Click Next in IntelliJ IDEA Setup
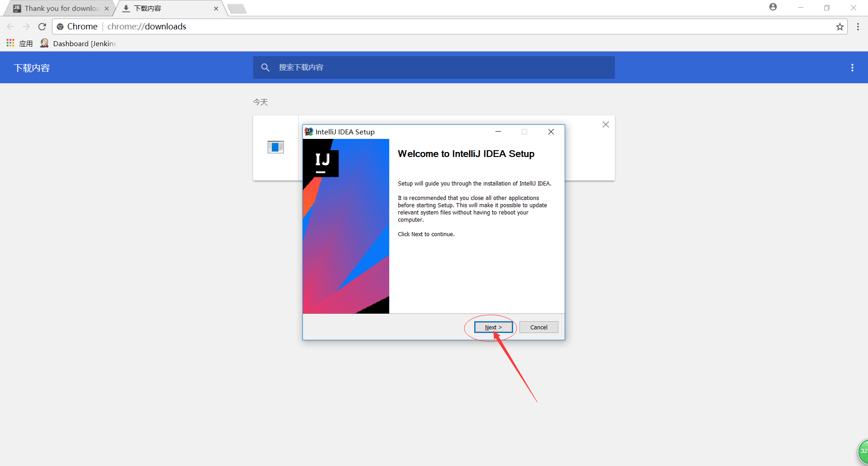 pyautogui.click(x=493, y=327)
